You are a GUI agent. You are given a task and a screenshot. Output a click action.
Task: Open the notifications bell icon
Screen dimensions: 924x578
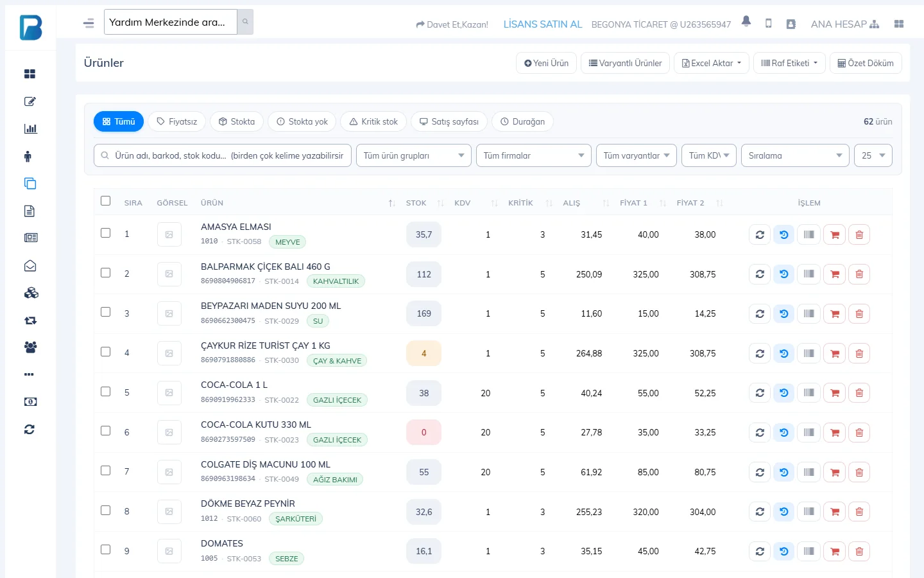746,22
